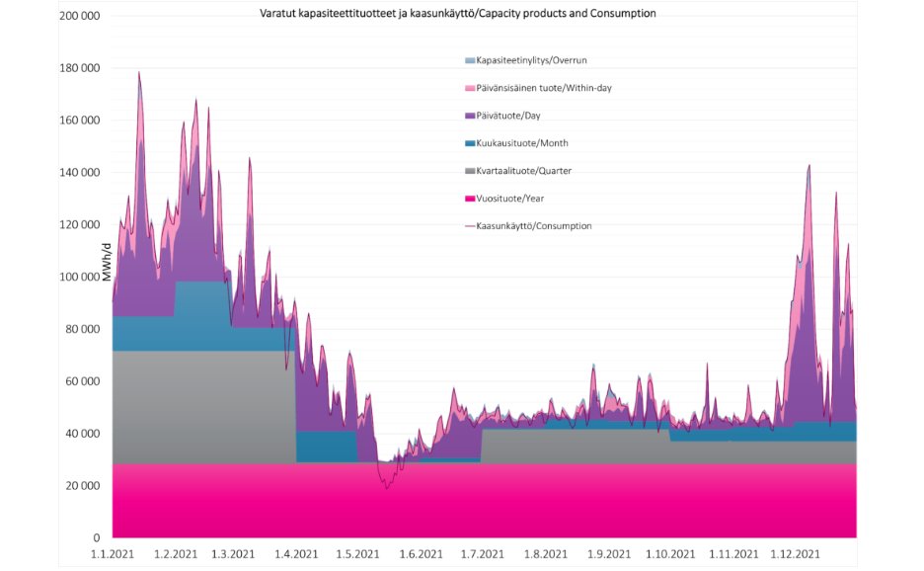Select the Päivätuote/Day legend color marker
This screenshot has height=571, width=924.
[470, 117]
